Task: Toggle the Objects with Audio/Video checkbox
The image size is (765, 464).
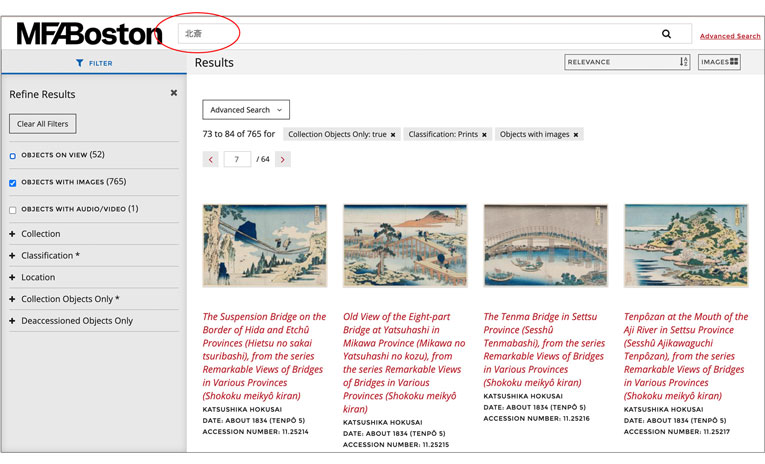Action: click(x=13, y=210)
